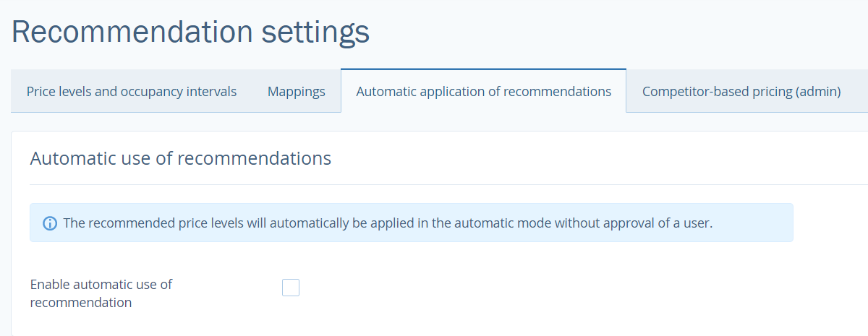Enable automatic use of recommendation checkbox

click(x=291, y=288)
